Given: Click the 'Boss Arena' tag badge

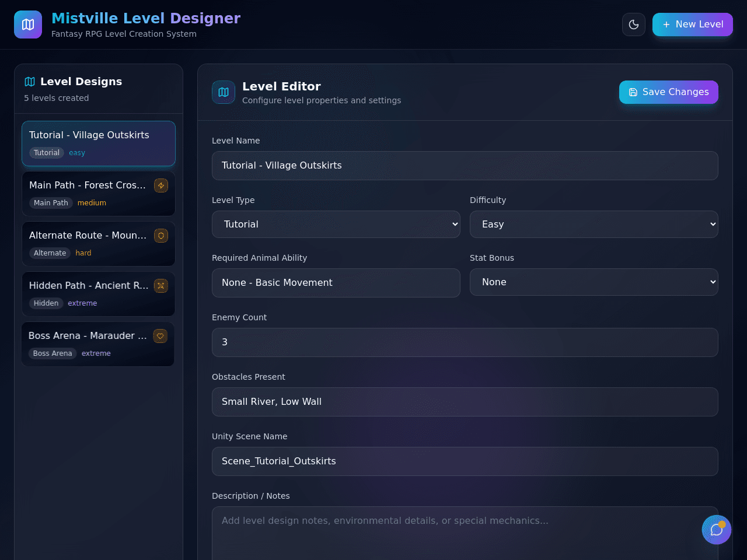Looking at the screenshot, I should [x=53, y=353].
